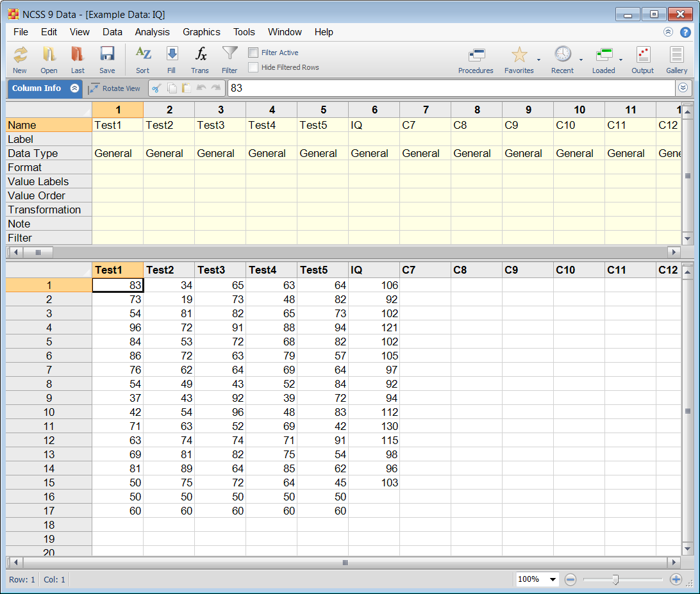
Task: Click the paste clipboard icon
Action: click(x=186, y=88)
